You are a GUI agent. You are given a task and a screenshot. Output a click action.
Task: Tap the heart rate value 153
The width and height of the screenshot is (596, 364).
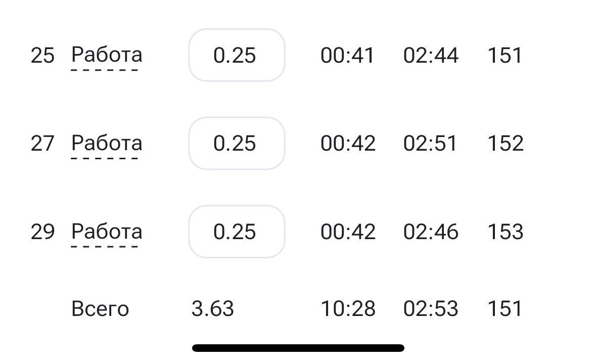(x=506, y=232)
